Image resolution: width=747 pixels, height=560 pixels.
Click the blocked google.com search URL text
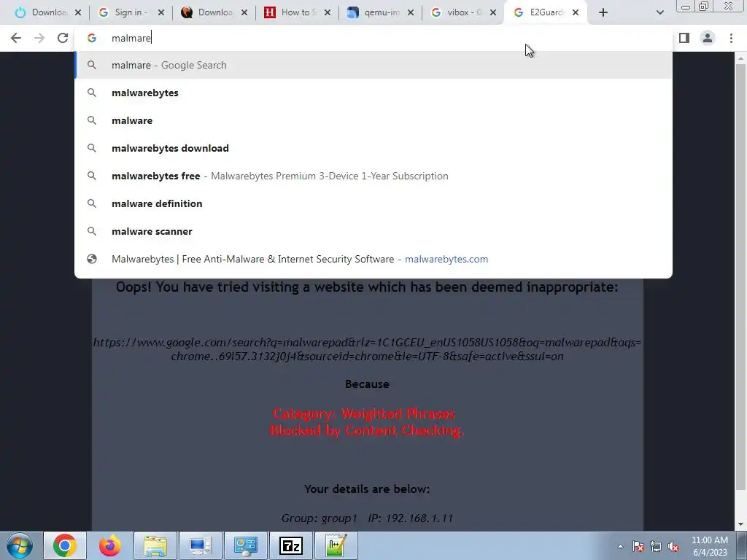click(367, 349)
